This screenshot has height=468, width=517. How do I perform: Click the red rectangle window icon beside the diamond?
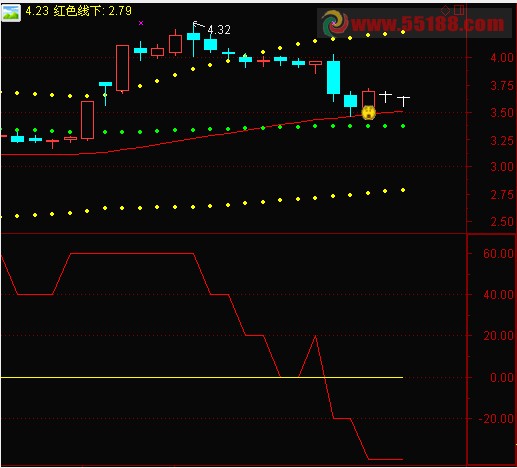coord(459,10)
